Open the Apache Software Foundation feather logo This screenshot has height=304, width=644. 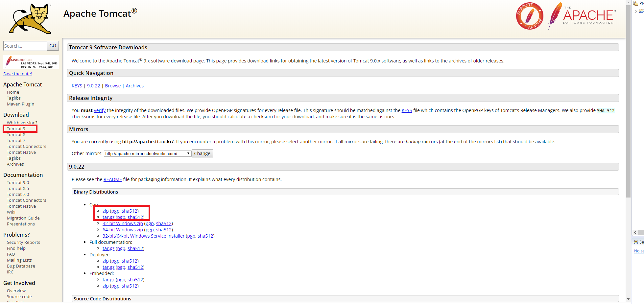pos(582,15)
